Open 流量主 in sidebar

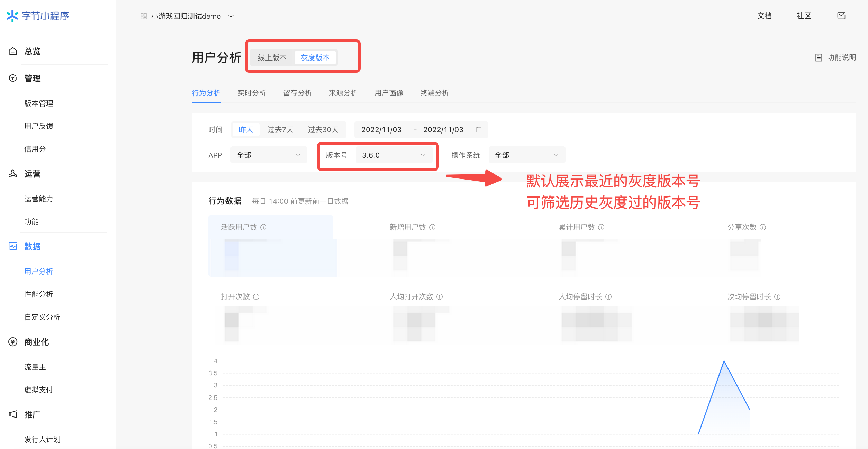click(x=35, y=367)
